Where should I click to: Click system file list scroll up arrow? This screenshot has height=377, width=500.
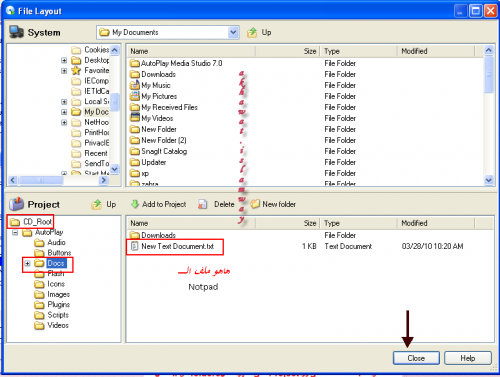tap(489, 50)
